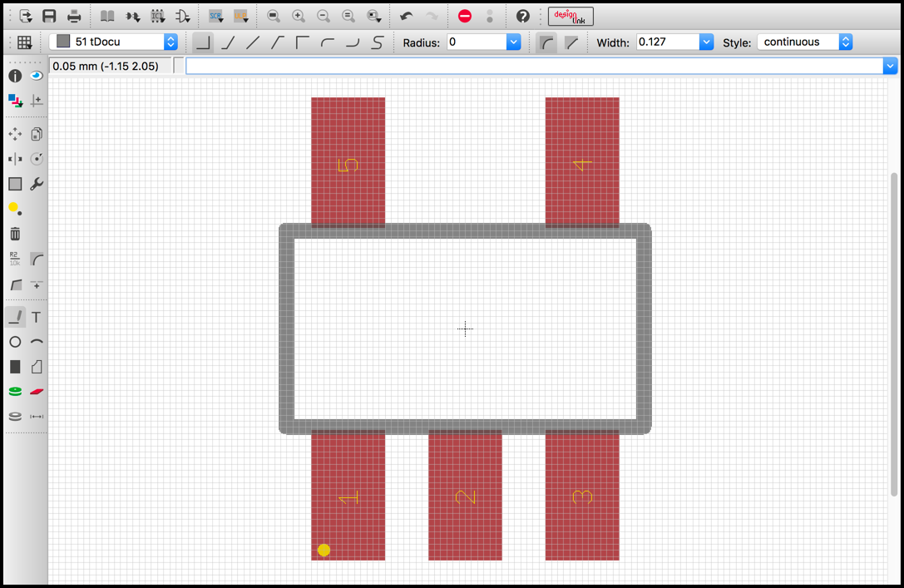Open the Symbol editor gate icon
The height and width of the screenshot is (588, 904).
coord(183,16)
